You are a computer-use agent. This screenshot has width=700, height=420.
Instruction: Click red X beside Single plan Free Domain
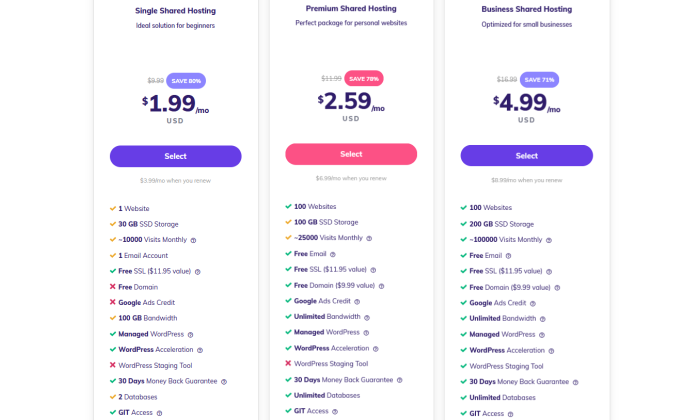click(112, 287)
